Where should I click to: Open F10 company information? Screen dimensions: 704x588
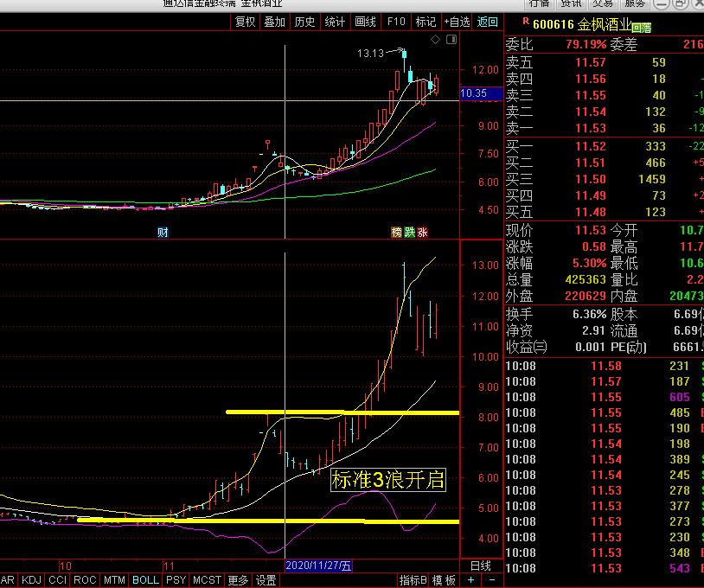click(x=396, y=22)
